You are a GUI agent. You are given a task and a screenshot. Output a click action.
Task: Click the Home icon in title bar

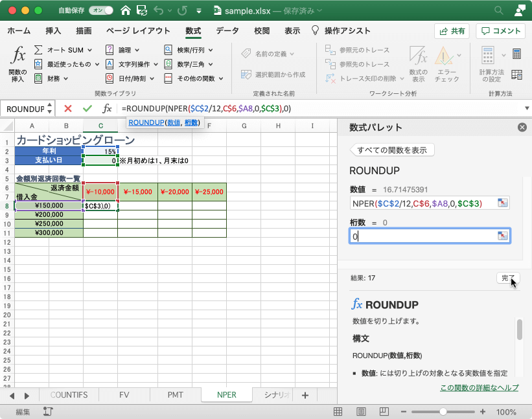click(x=126, y=10)
